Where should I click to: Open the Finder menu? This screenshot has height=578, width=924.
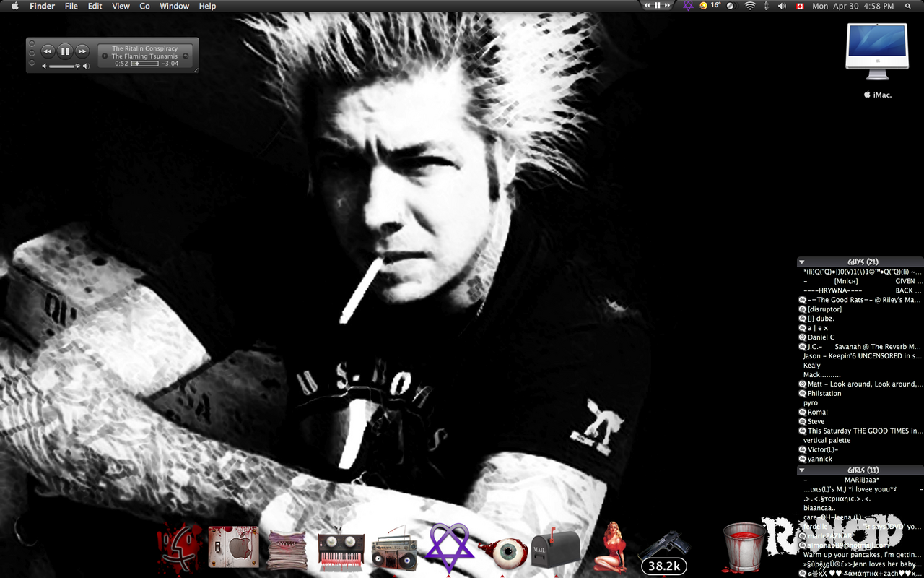[42, 6]
